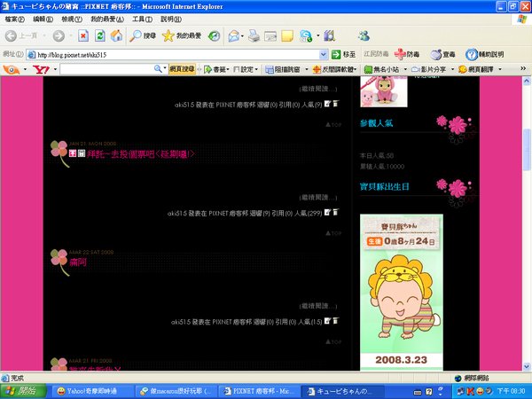Click the lion baby birthday widget
The height and width of the screenshot is (399, 532).
pos(402,292)
